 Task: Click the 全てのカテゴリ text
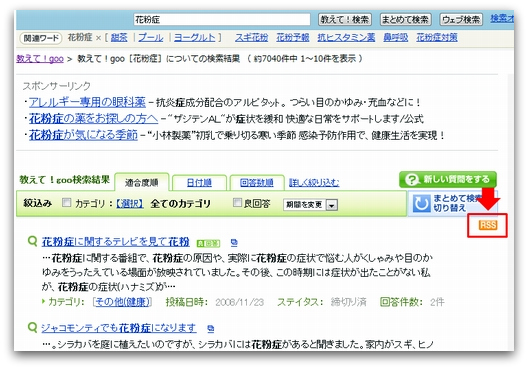(x=180, y=204)
